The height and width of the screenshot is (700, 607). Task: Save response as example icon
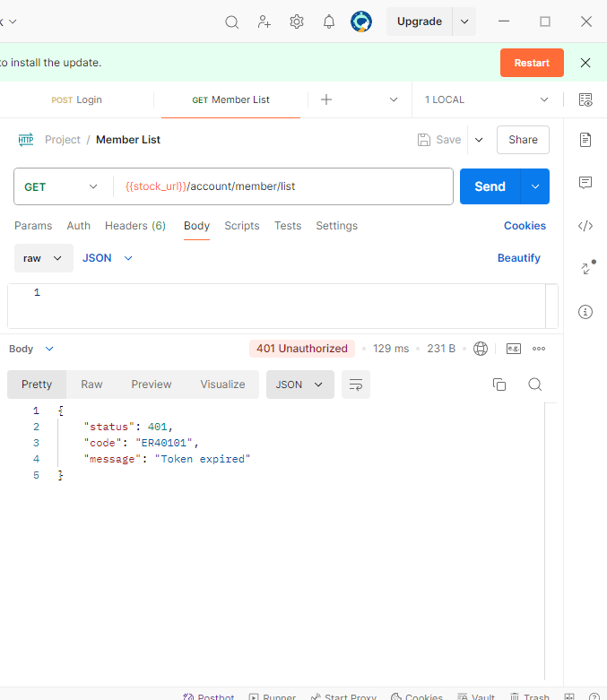514,349
